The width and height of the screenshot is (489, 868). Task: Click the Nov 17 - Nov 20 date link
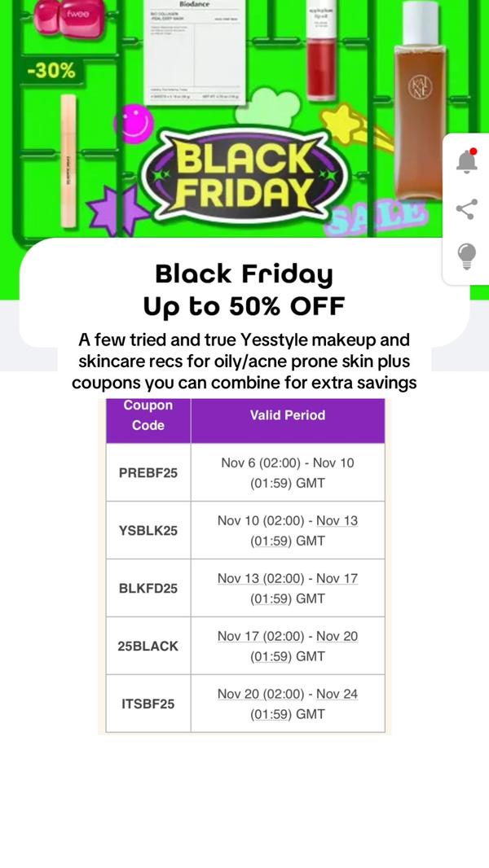(x=288, y=646)
